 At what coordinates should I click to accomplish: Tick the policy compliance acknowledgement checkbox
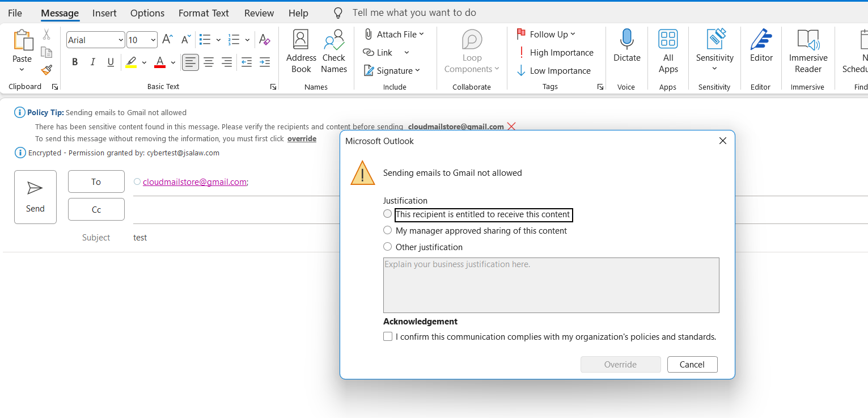point(388,336)
